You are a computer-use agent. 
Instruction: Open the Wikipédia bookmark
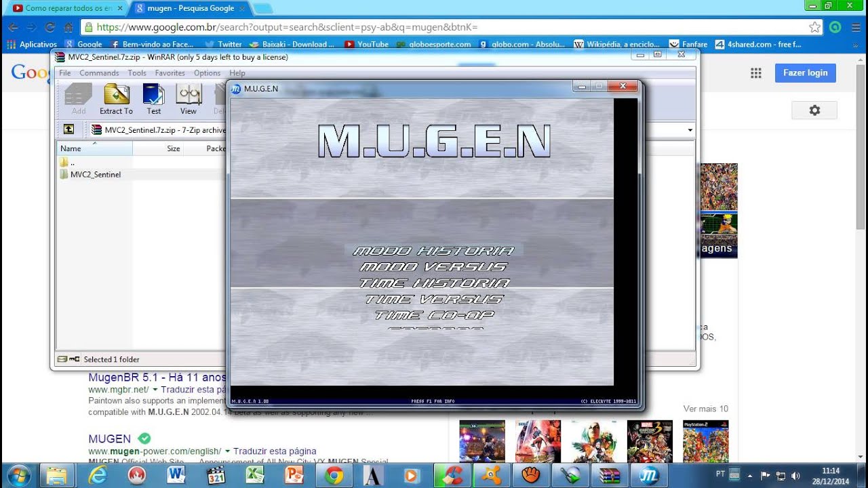click(618, 44)
